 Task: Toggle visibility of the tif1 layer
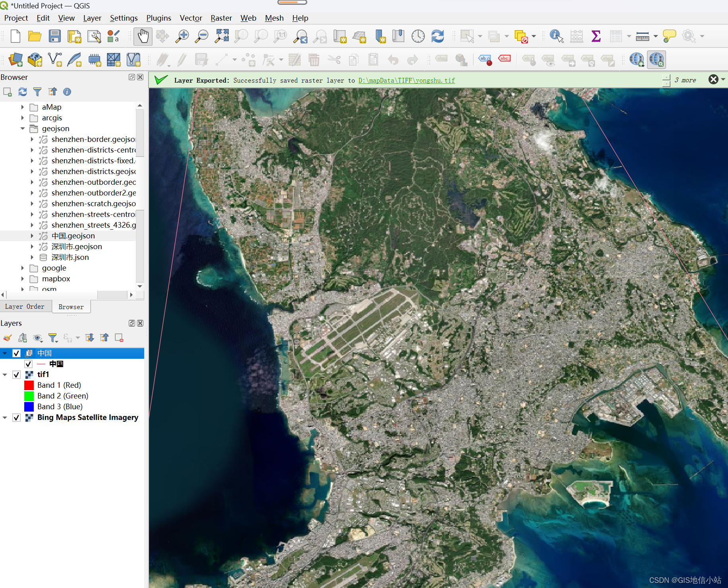click(x=17, y=375)
